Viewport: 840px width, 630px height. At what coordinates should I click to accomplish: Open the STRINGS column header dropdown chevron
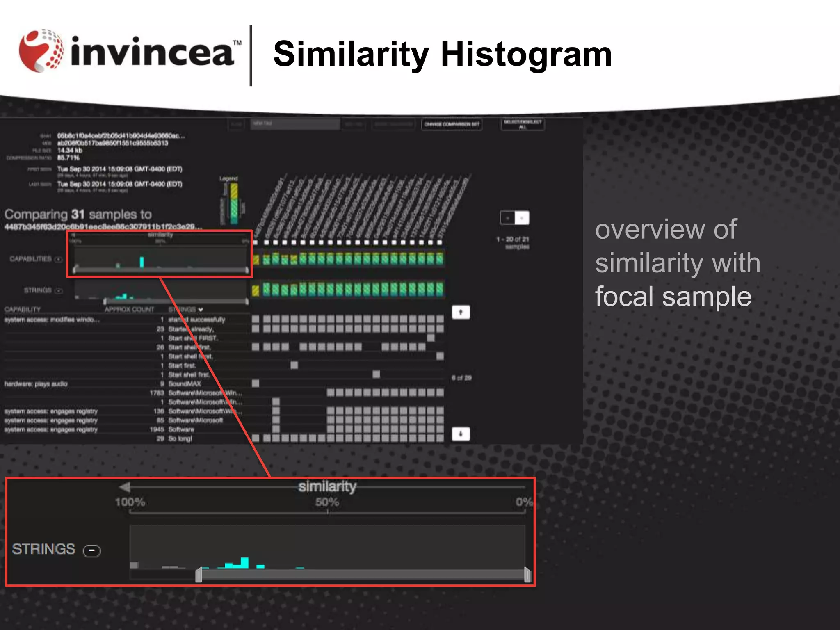click(201, 310)
